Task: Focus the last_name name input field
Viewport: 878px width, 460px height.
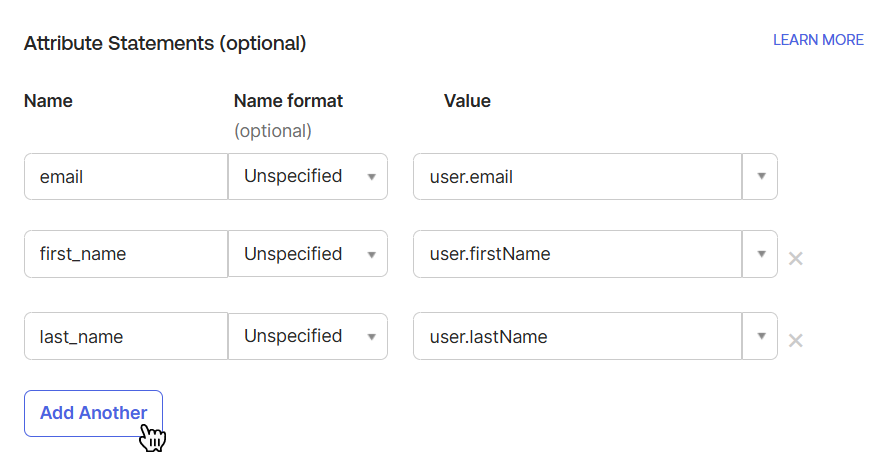Action: [x=126, y=337]
